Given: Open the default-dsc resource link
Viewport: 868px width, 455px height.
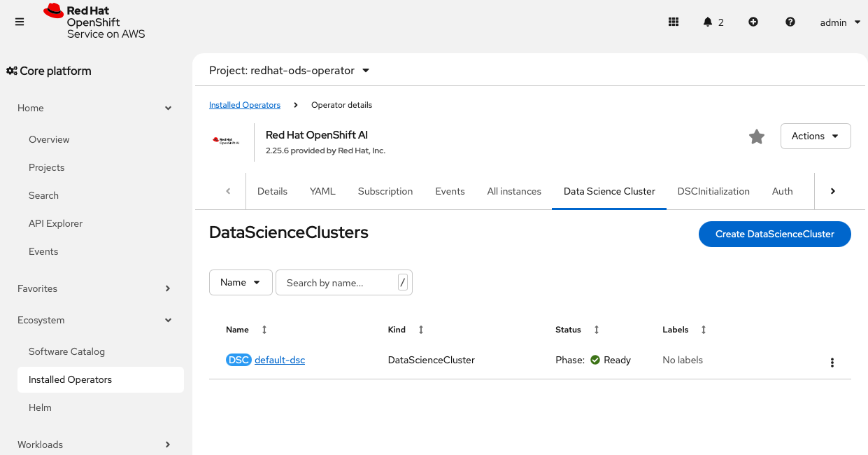Looking at the screenshot, I should tap(280, 360).
